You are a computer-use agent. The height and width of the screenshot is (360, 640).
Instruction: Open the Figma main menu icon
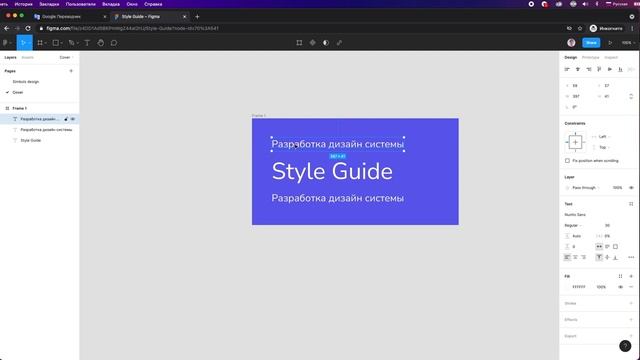pos(6,43)
